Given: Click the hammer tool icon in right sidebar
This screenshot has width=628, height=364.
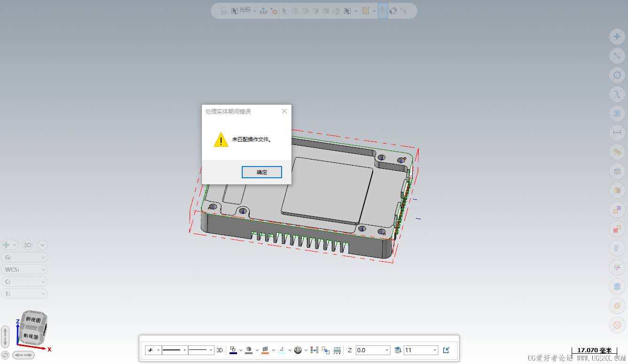Looking at the screenshot, I should 617,152.
